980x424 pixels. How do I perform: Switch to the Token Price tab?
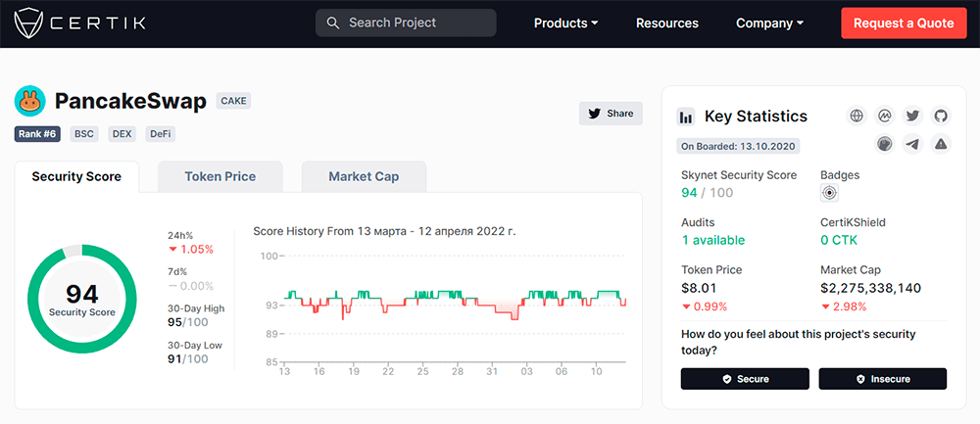click(220, 176)
